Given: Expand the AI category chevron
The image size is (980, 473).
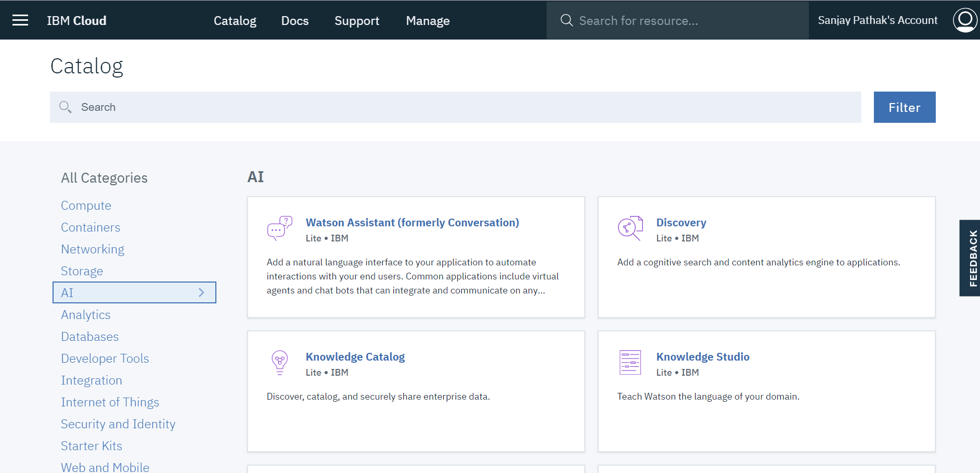Looking at the screenshot, I should pyautogui.click(x=201, y=292).
